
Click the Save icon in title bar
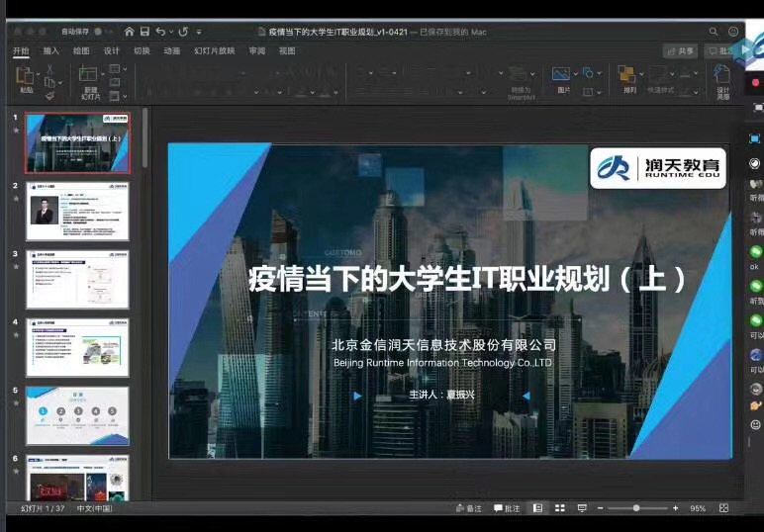point(143,32)
